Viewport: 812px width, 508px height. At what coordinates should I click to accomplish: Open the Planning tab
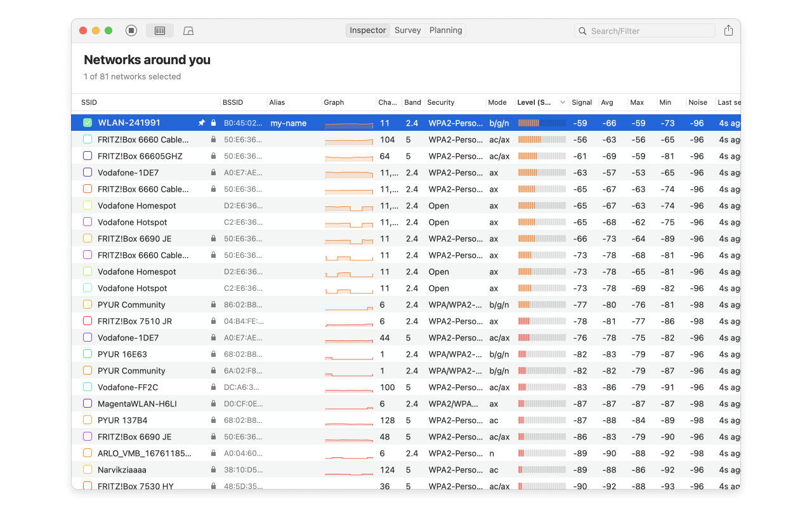[446, 30]
